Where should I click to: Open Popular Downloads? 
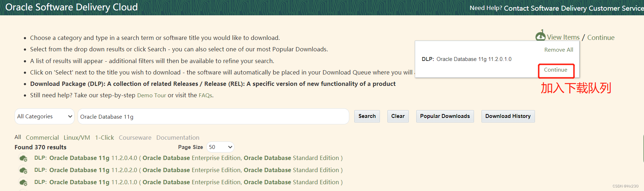coord(445,116)
